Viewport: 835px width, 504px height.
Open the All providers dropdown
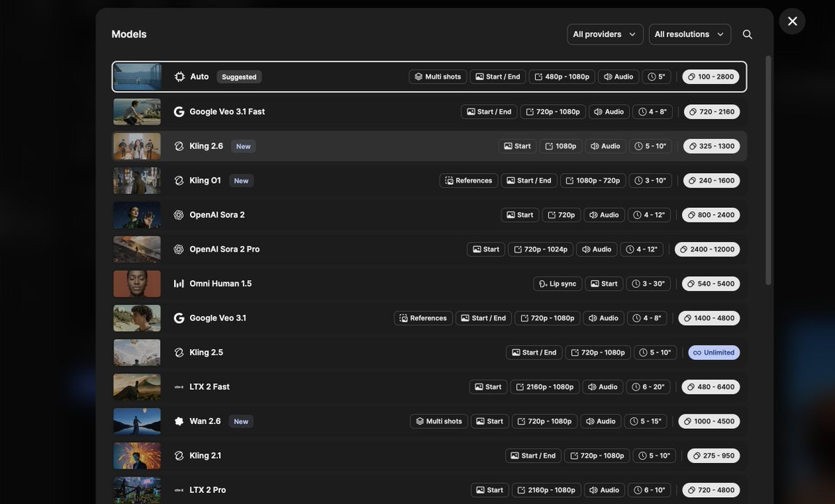tap(605, 34)
